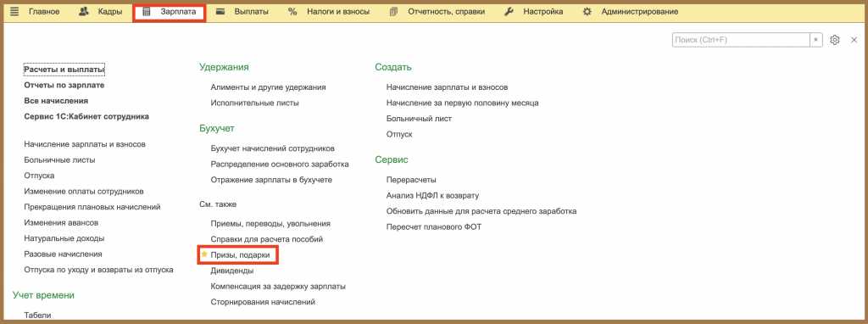Click the Выплаты card icon
Viewport: 868px width, 324px height.
pos(220,12)
